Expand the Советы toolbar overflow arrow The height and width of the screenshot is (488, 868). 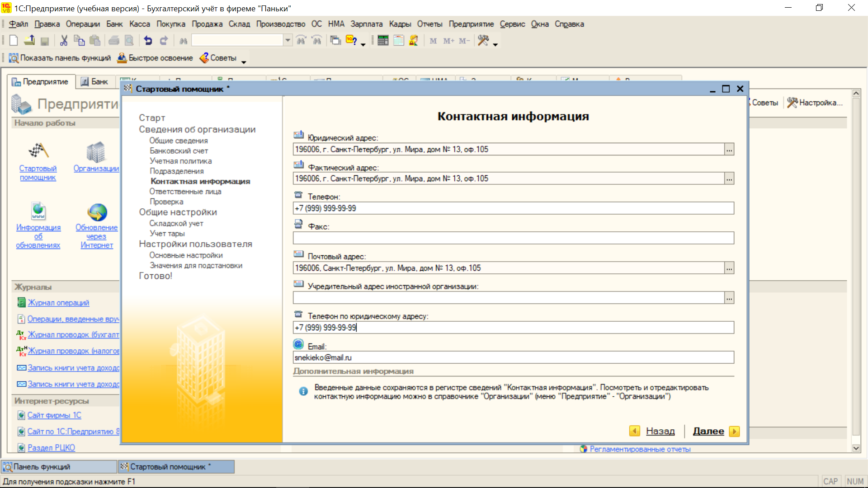pos(244,62)
